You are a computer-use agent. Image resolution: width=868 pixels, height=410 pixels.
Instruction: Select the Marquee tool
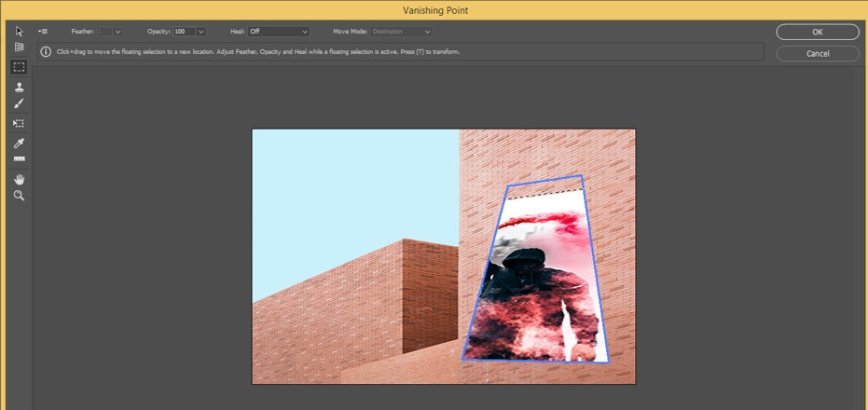click(x=19, y=67)
